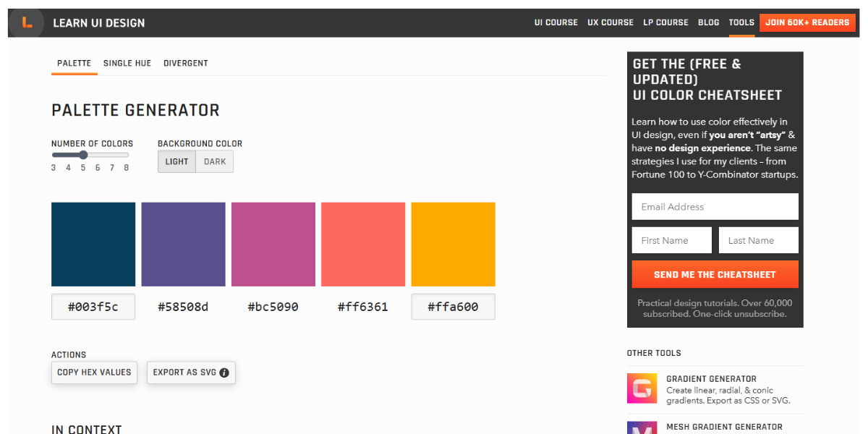Click the First Name field
Viewport: 868px width, 434px height.
click(671, 239)
